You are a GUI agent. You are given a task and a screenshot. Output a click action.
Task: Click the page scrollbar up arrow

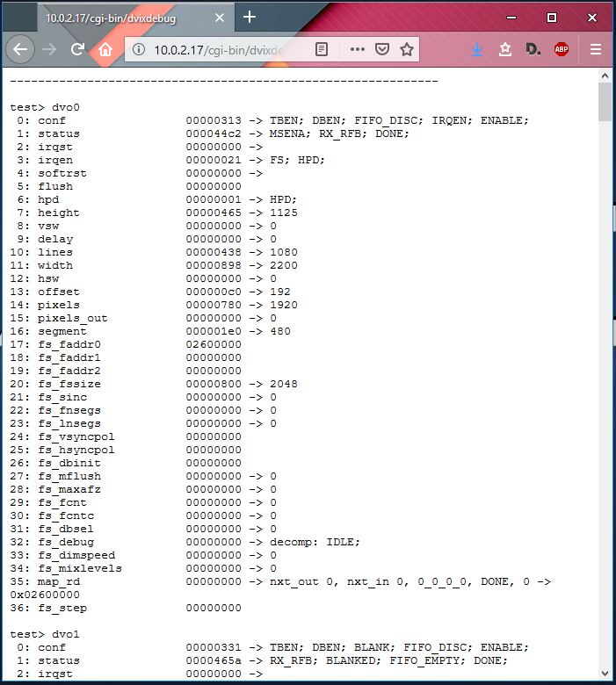(x=605, y=76)
